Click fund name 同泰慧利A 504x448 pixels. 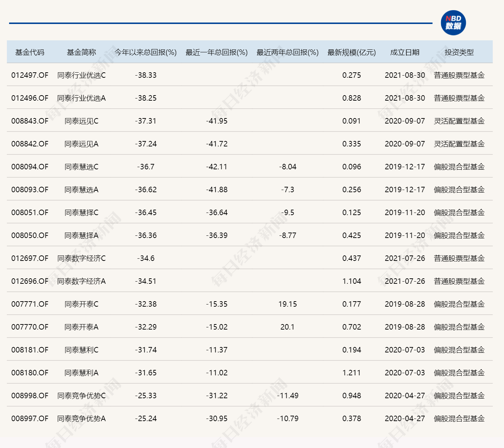(x=81, y=373)
